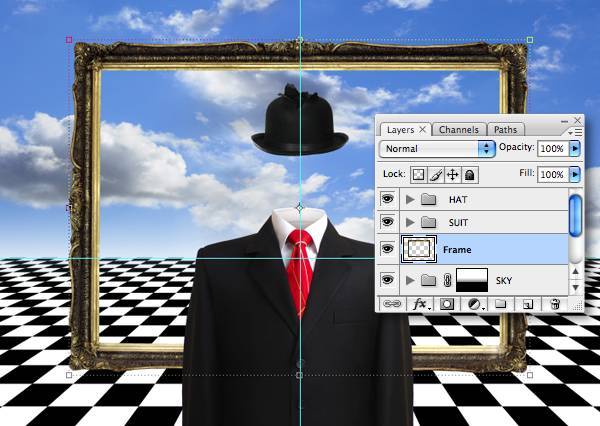600x426 pixels.
Task: Close the Layers tab with its X
Action: pos(422,130)
